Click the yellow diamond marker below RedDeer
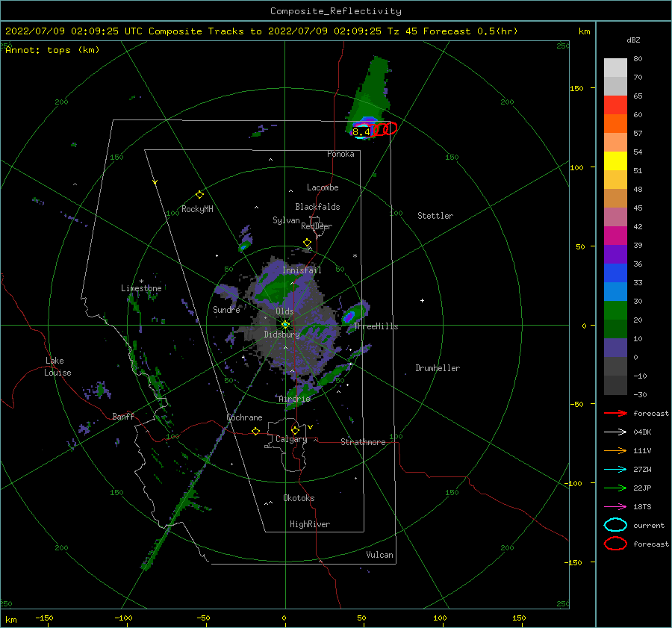672x628 pixels. [x=307, y=243]
